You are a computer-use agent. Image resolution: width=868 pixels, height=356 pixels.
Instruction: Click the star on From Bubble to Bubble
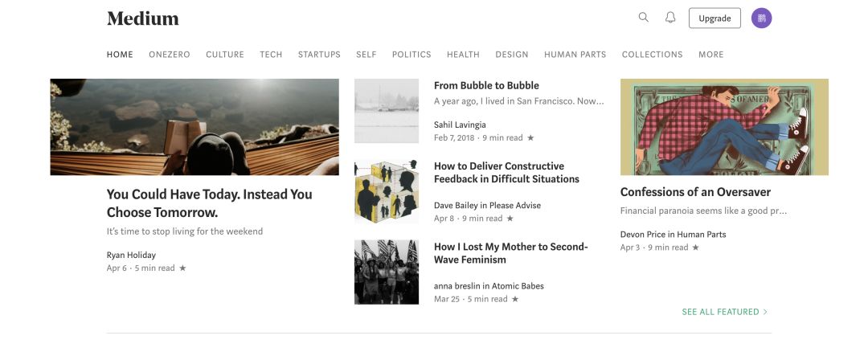click(530, 138)
